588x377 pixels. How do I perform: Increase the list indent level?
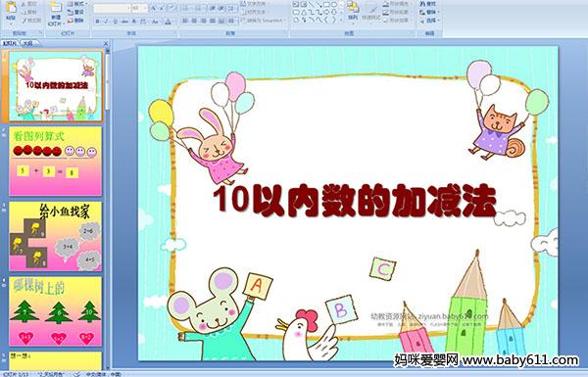click(220, 8)
